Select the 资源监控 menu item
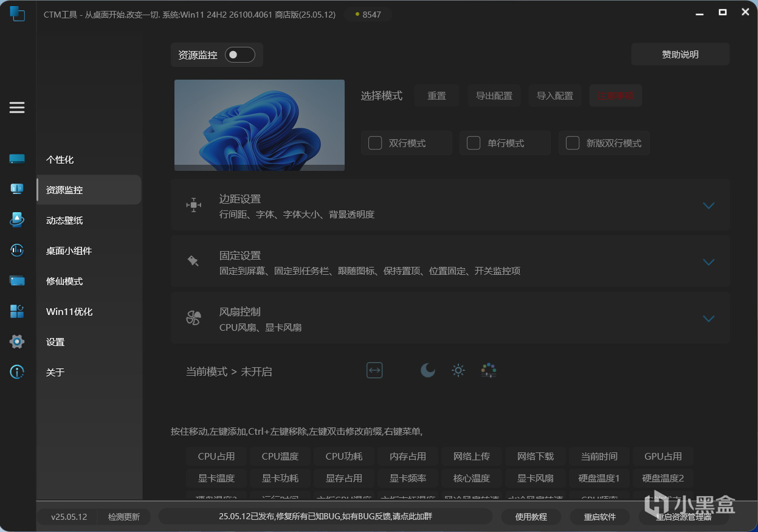Image resolution: width=758 pixels, height=532 pixels. click(89, 190)
